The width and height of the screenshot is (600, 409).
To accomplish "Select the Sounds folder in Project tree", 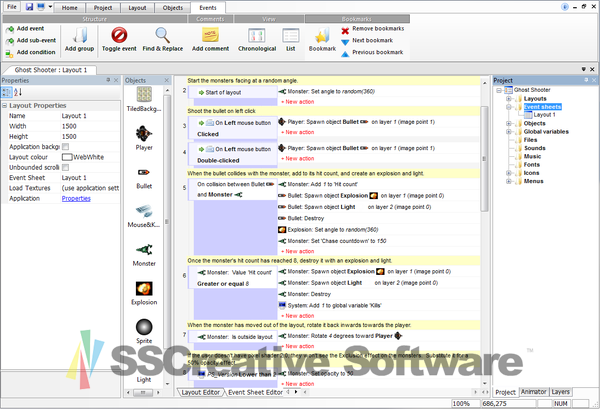I will click(x=535, y=148).
